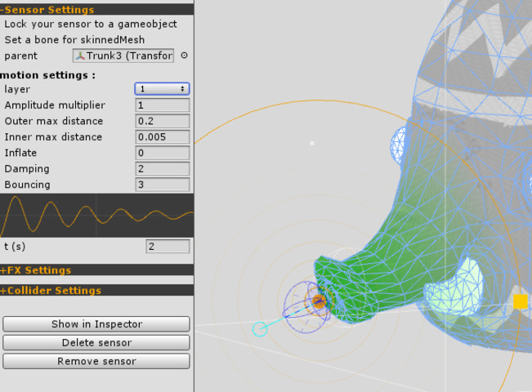
Task: Click the Trunk3 transform icon in parent field
Action: click(80, 56)
